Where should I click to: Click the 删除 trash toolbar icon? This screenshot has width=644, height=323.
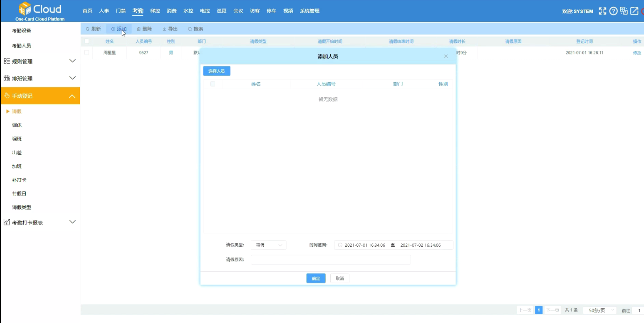pos(139,29)
